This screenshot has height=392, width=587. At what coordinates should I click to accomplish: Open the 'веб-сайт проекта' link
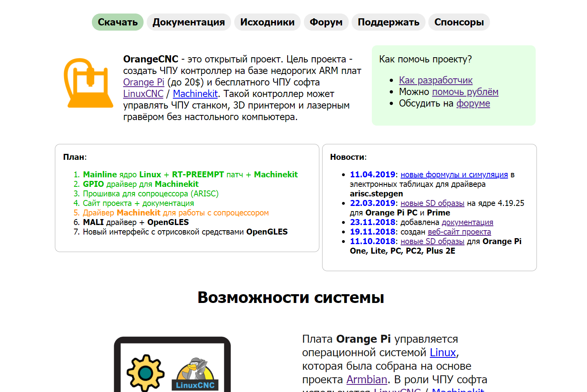(x=459, y=232)
